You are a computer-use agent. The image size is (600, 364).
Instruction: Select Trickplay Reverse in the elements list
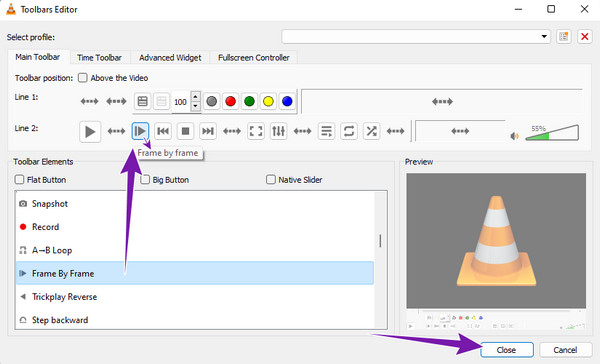(x=195, y=297)
